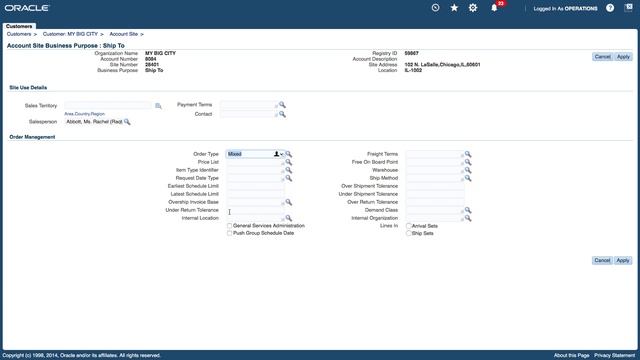Search Payment Terms magnifier icon
This screenshot has width=640, height=360.
click(x=282, y=105)
